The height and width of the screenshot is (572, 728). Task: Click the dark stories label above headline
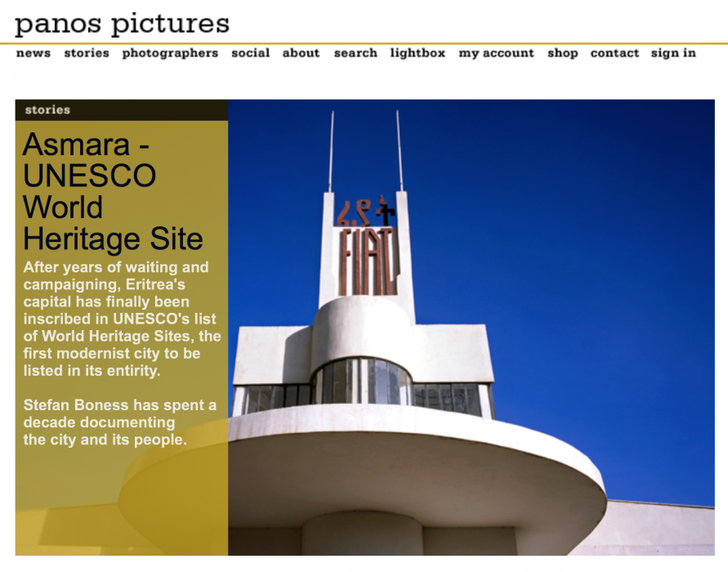pos(47,109)
